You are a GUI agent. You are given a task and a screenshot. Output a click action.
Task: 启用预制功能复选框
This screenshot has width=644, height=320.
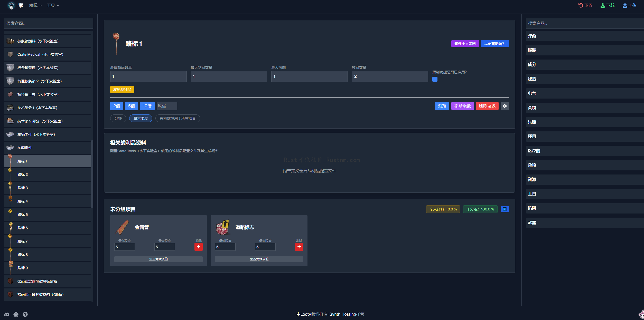pos(435,79)
